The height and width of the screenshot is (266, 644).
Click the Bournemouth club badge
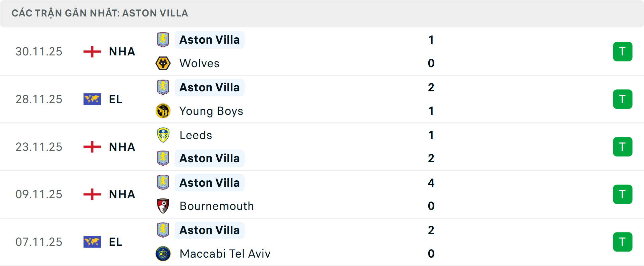pyautogui.click(x=163, y=206)
